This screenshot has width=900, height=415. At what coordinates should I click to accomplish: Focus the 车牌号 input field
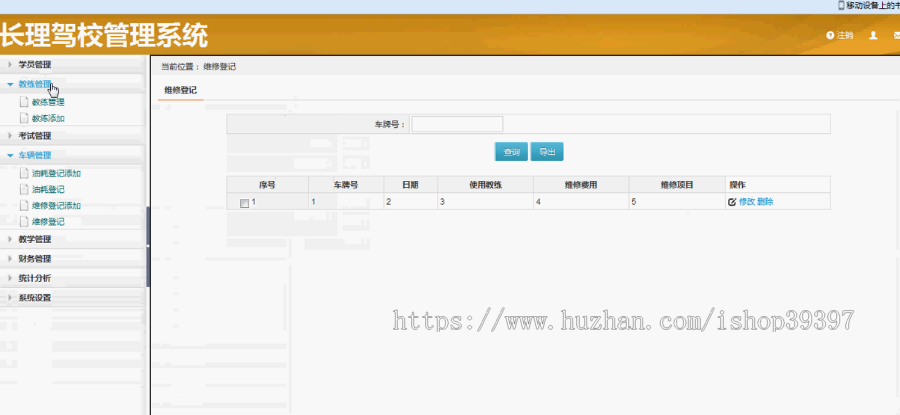(x=457, y=124)
